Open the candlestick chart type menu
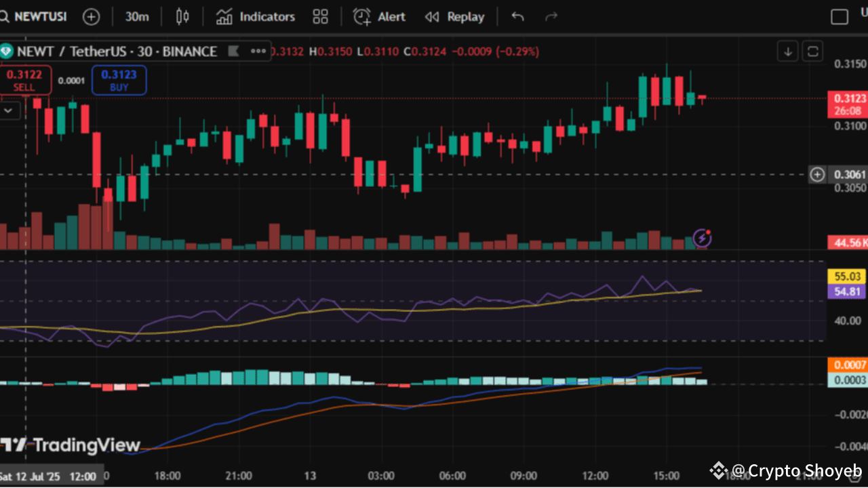 point(182,16)
